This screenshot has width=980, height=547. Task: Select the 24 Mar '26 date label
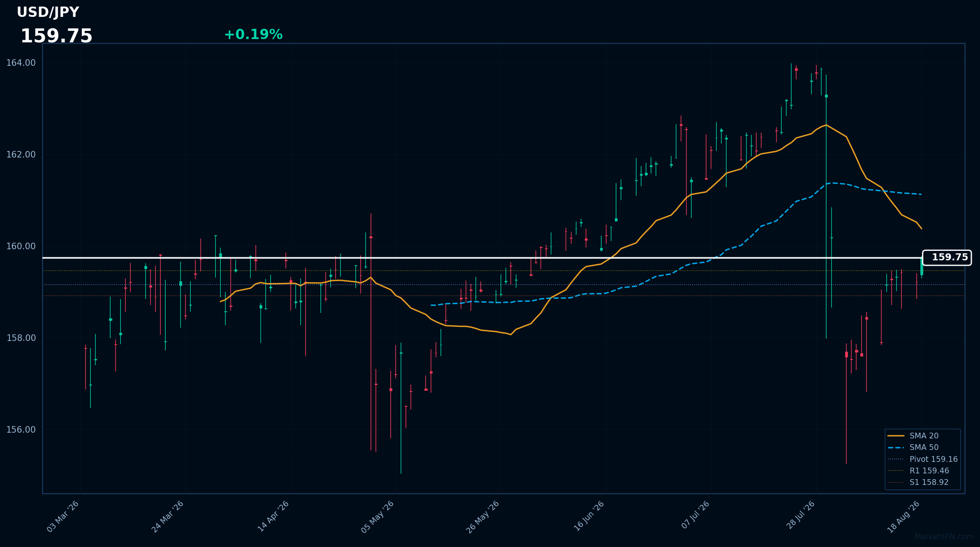pos(167,517)
